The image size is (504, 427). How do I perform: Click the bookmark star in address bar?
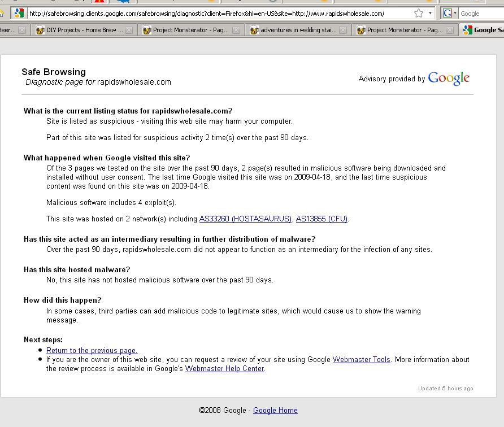(419, 14)
